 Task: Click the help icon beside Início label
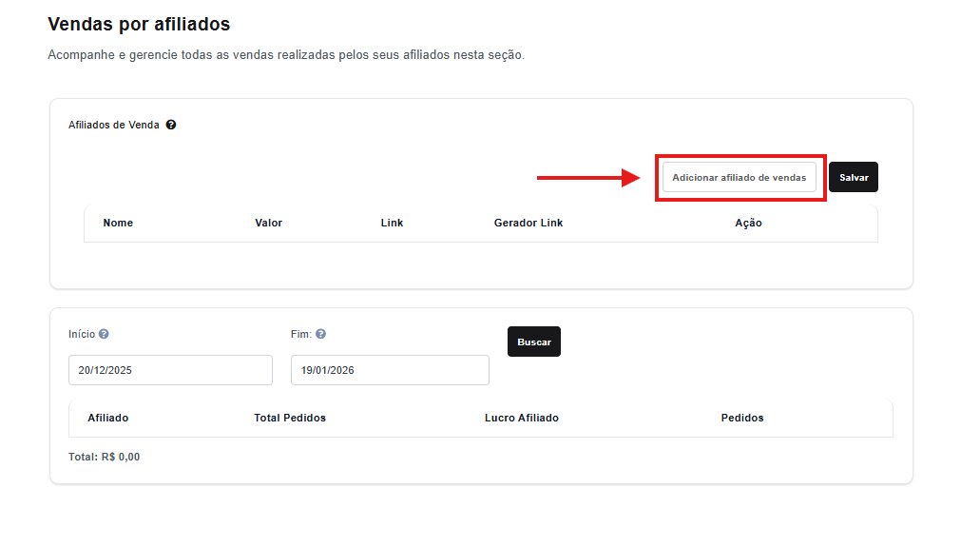[104, 334]
